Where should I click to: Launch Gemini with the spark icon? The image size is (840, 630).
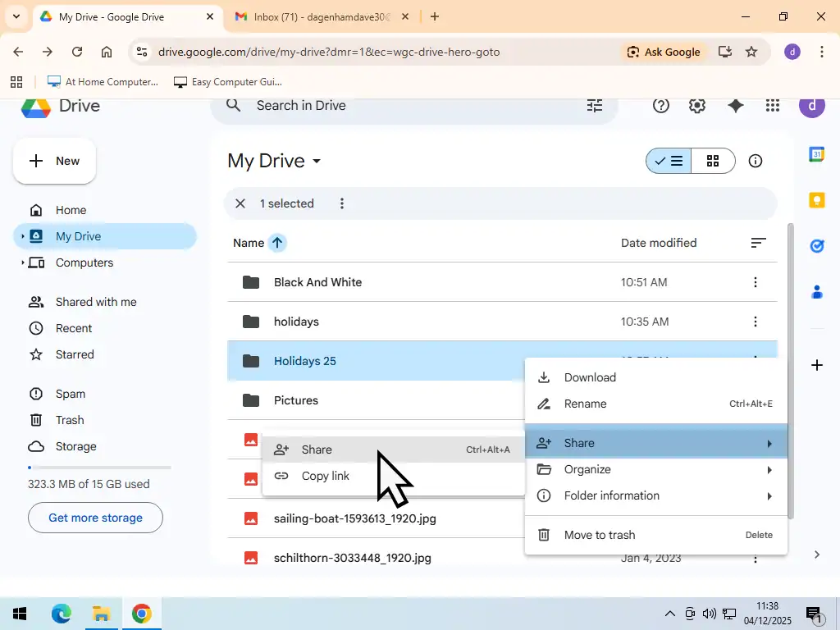(735, 105)
